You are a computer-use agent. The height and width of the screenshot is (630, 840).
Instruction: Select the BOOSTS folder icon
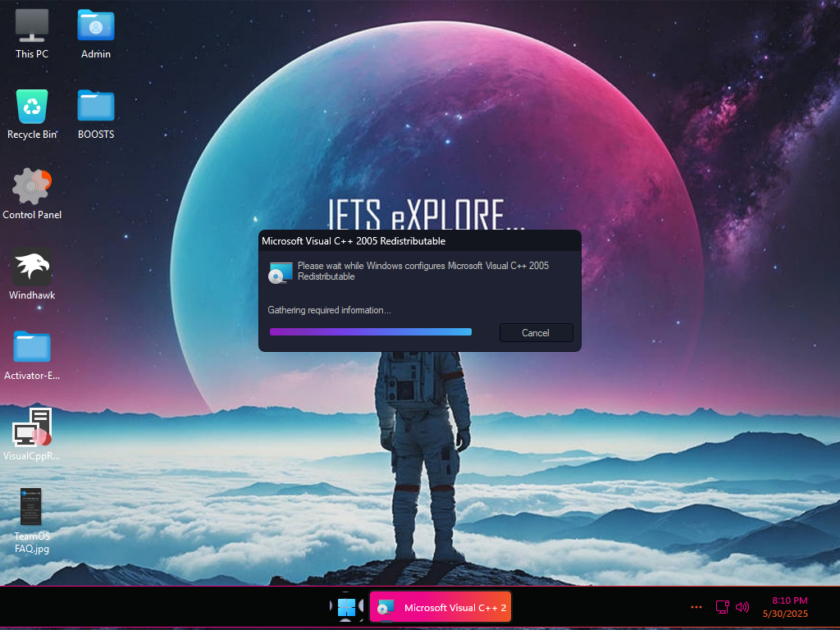[x=96, y=106]
